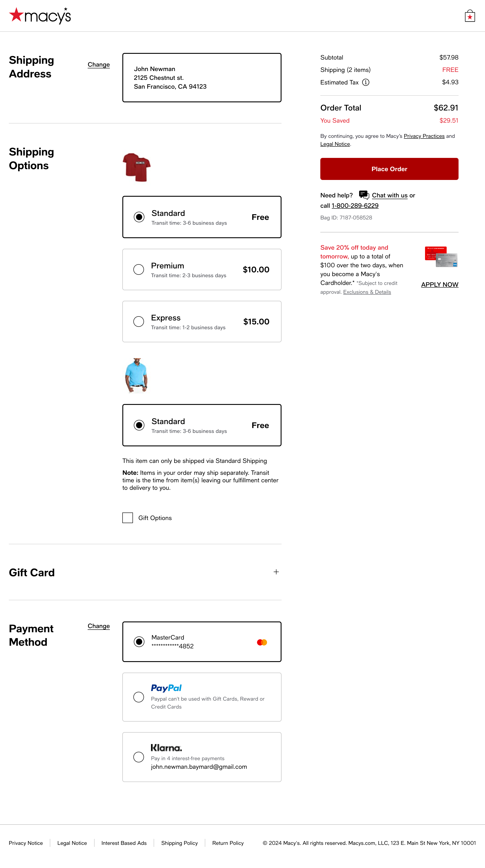Open the Privacy Notice footer page
Screen dimensions: 485x868
[x=26, y=843]
